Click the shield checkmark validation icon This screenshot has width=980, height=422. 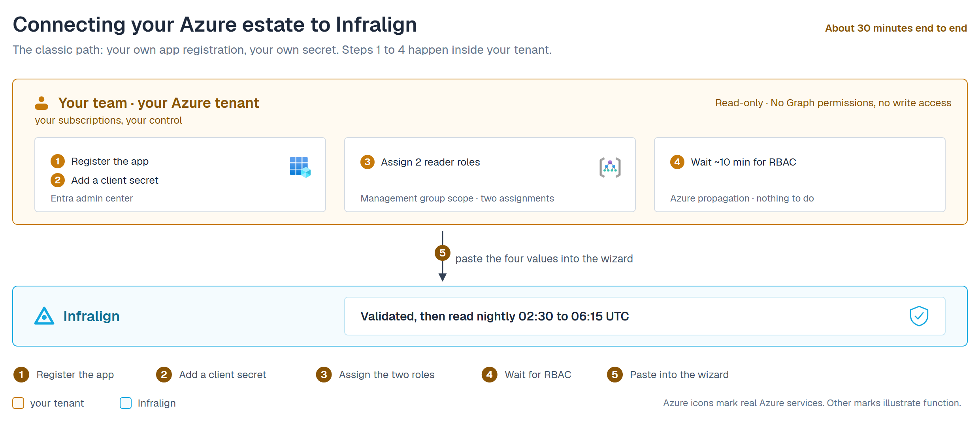(x=919, y=316)
